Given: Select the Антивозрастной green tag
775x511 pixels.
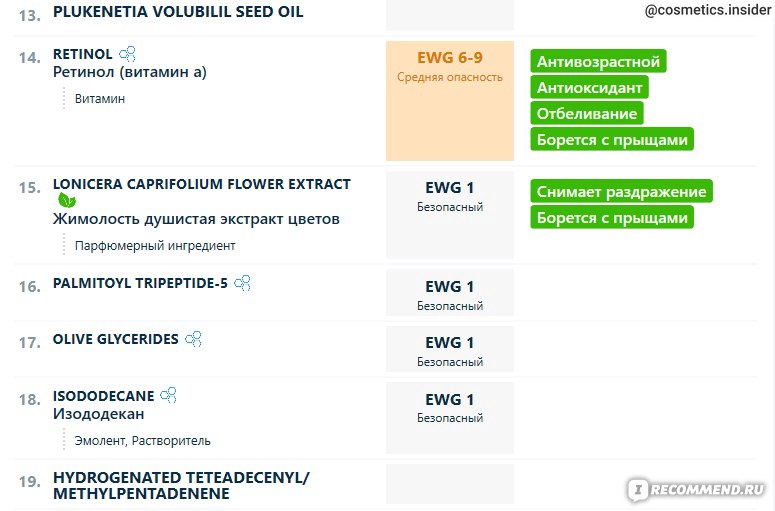Looking at the screenshot, I should [598, 61].
